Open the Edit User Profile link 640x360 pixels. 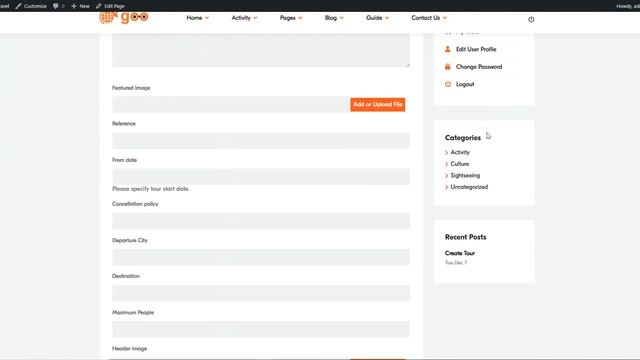tap(476, 49)
